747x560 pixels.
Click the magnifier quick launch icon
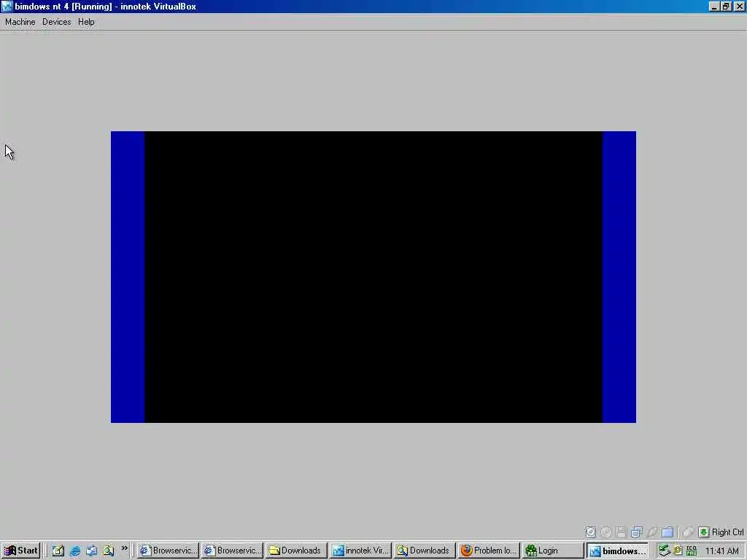tap(109, 551)
